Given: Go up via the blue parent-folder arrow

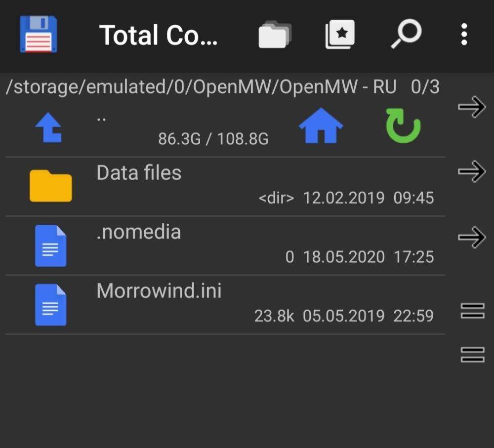Looking at the screenshot, I should (x=48, y=127).
